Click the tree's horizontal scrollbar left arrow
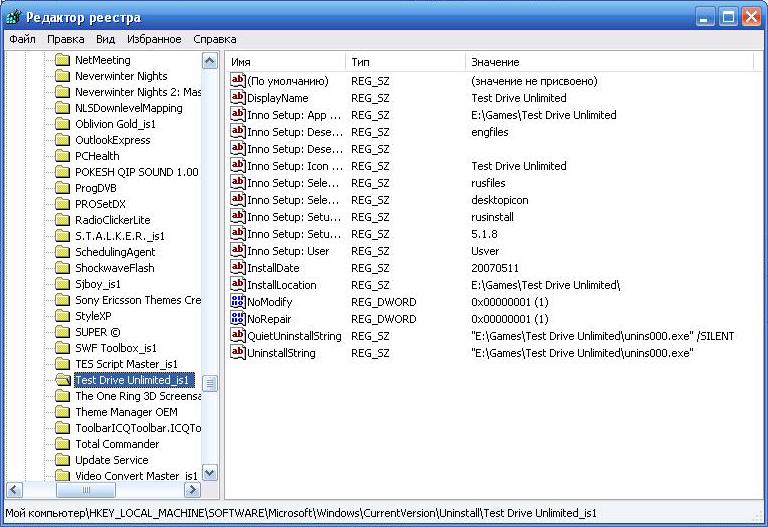 [14, 489]
